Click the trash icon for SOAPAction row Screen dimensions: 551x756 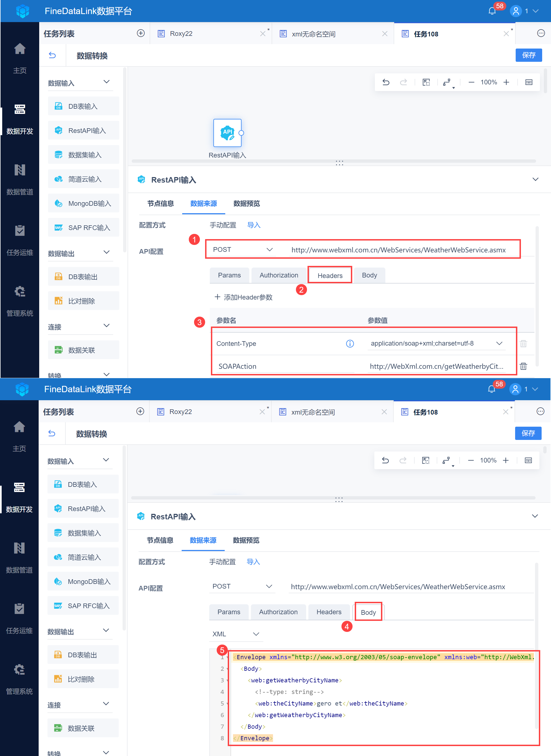pyautogui.click(x=523, y=366)
